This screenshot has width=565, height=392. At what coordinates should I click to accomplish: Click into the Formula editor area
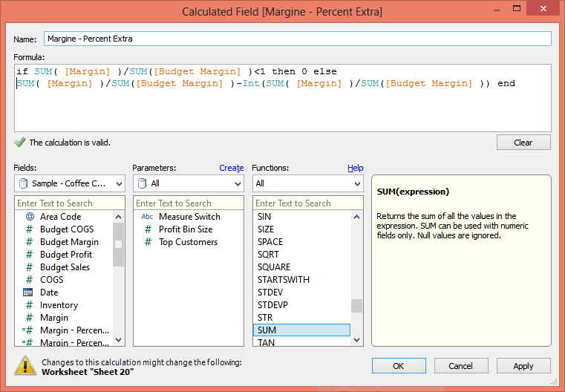pyautogui.click(x=283, y=98)
